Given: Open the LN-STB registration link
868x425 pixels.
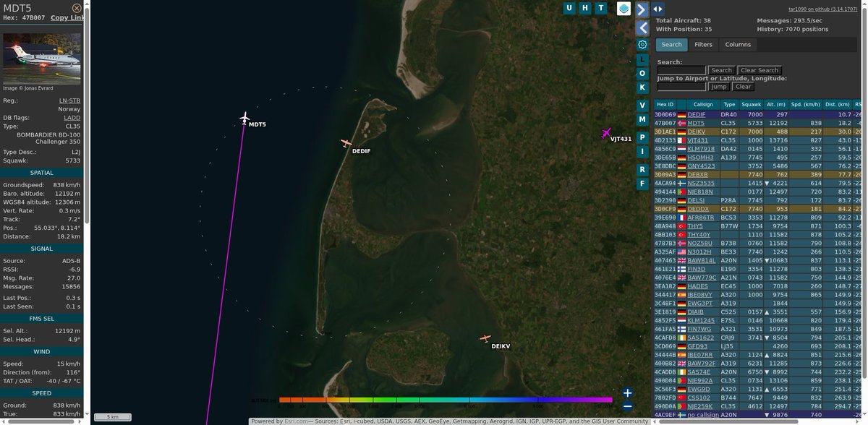Looking at the screenshot, I should (70, 100).
